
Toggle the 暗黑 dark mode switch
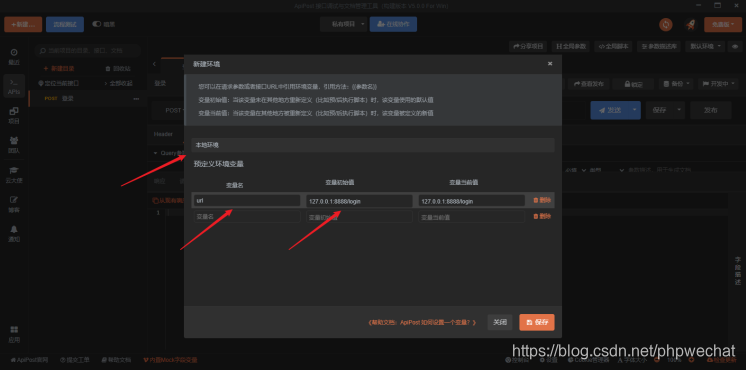click(x=97, y=24)
